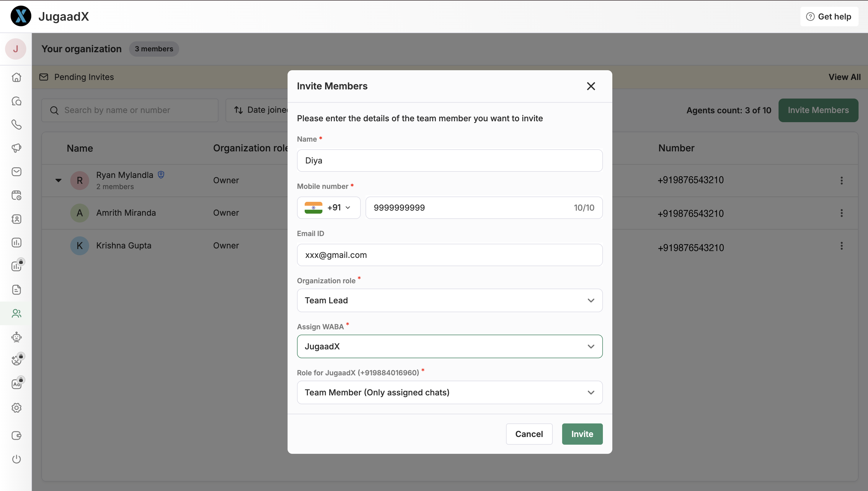The width and height of the screenshot is (868, 491).
Task: Open the Assign WABA JugaadX dropdown
Action: coord(449,346)
